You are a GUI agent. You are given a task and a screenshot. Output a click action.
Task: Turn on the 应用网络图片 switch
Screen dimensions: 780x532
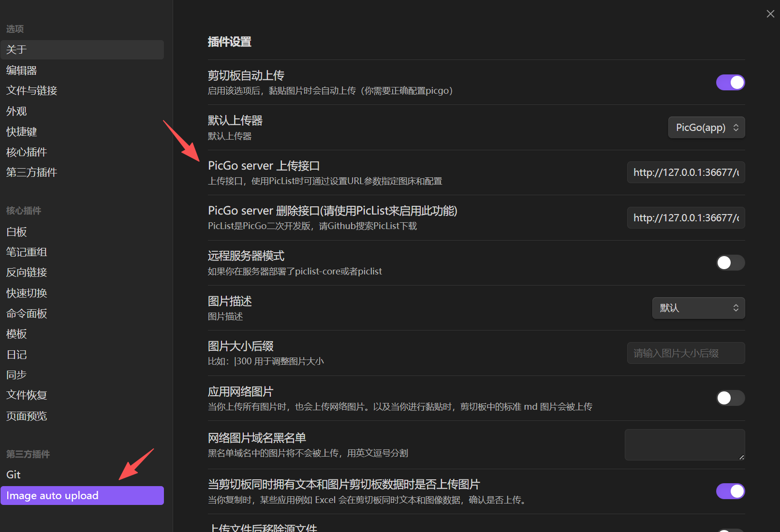[730, 398]
